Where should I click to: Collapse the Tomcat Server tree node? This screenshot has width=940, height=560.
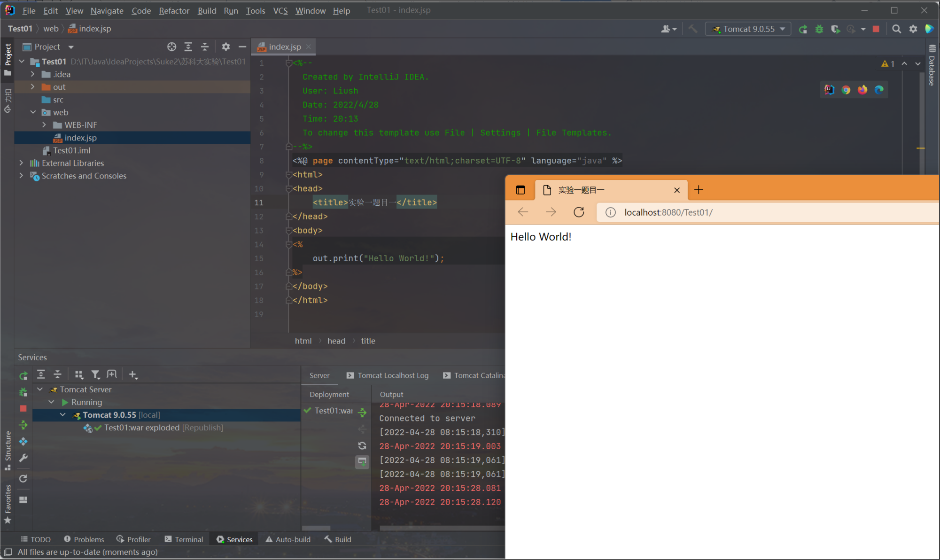(x=40, y=389)
